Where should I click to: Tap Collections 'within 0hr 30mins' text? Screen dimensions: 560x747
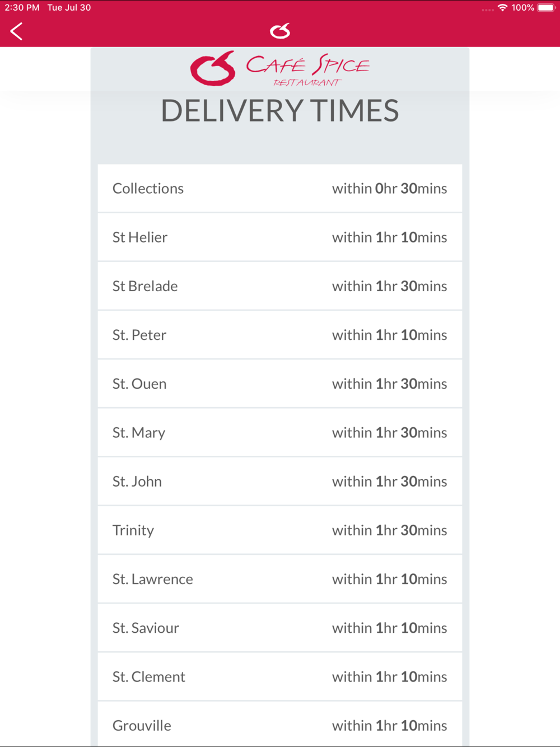[389, 189]
